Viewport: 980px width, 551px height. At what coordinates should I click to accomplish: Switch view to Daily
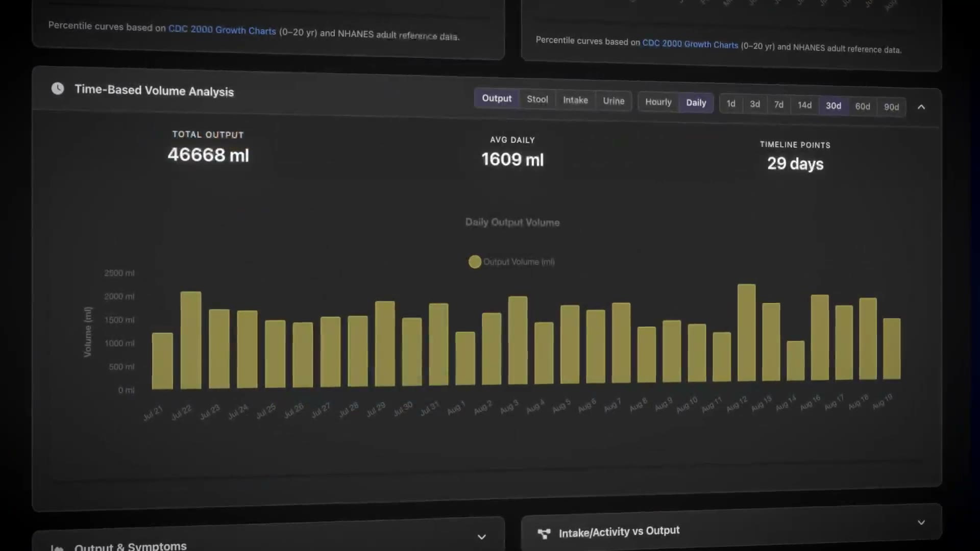coord(696,103)
